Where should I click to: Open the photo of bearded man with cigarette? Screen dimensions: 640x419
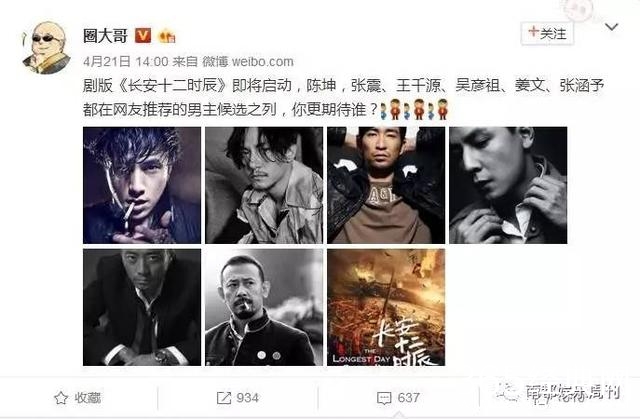pyautogui.click(x=264, y=307)
